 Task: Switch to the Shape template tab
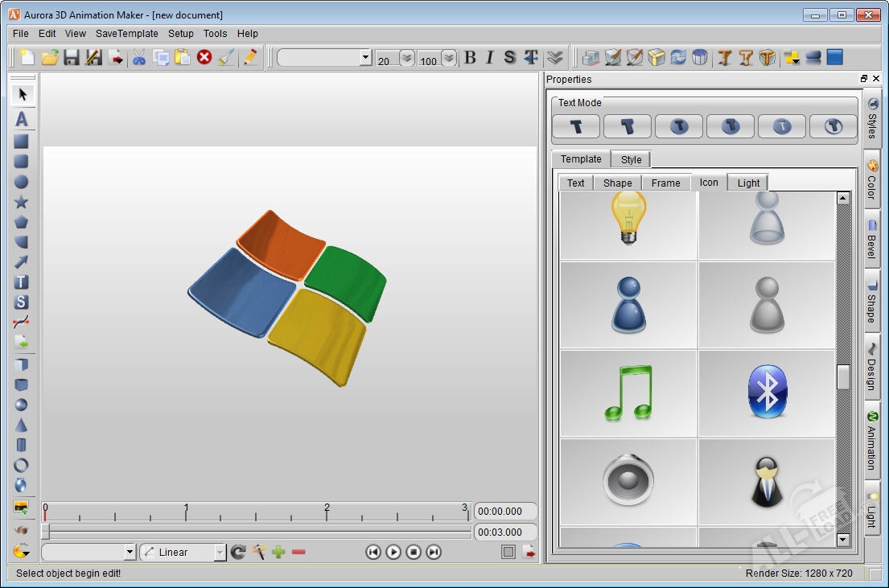617,183
